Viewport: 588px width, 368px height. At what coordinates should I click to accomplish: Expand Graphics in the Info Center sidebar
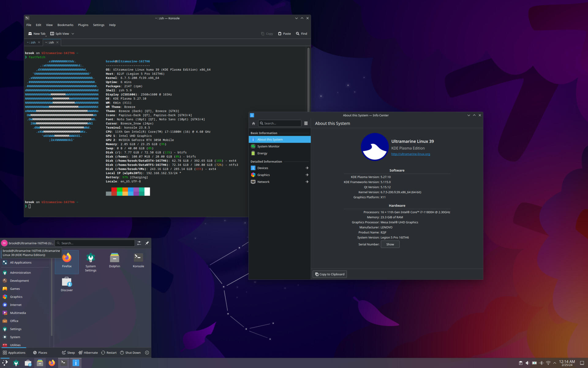tap(280, 175)
